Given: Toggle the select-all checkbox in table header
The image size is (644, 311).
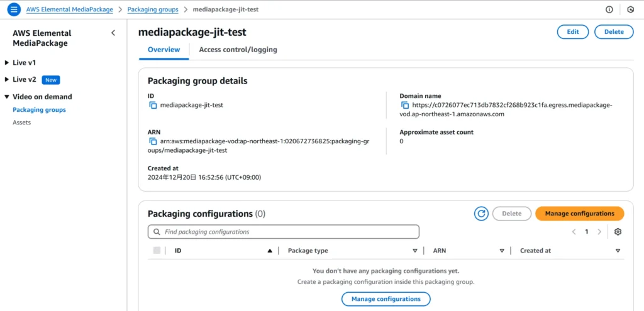Looking at the screenshot, I should (157, 250).
